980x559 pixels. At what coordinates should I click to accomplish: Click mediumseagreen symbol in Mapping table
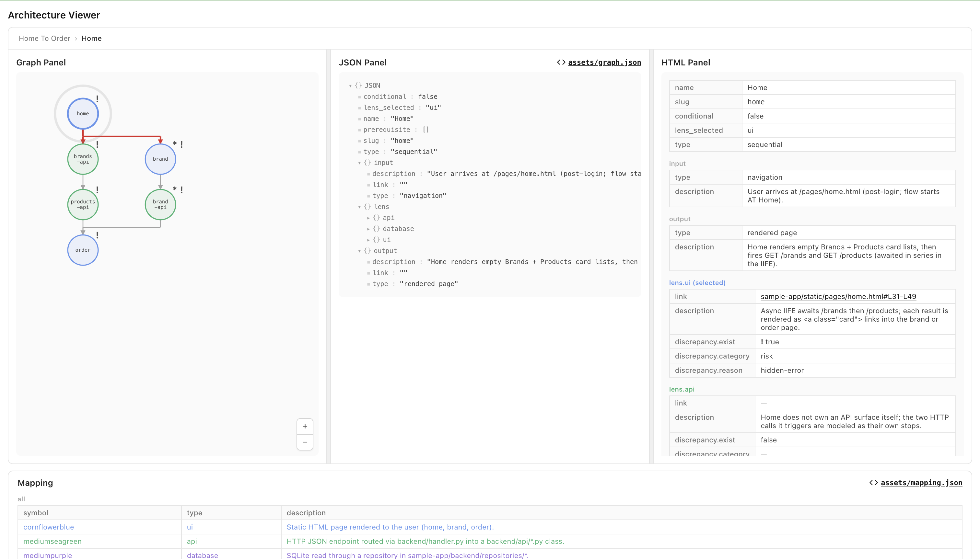52,541
